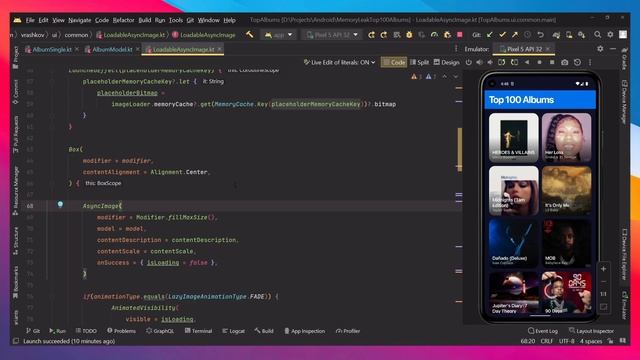Open the Profiler tool window
Viewport: 640px width, 360px height.
pos(348,331)
